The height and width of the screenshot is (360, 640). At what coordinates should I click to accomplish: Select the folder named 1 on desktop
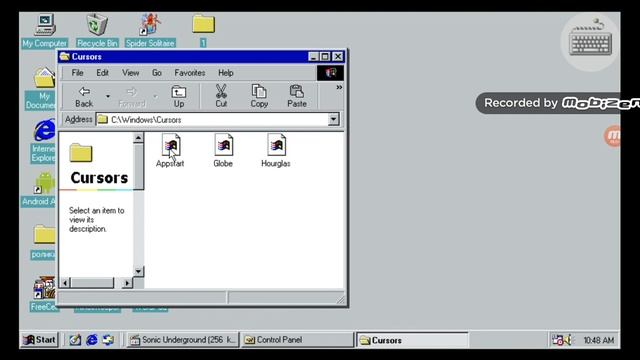[x=203, y=31]
